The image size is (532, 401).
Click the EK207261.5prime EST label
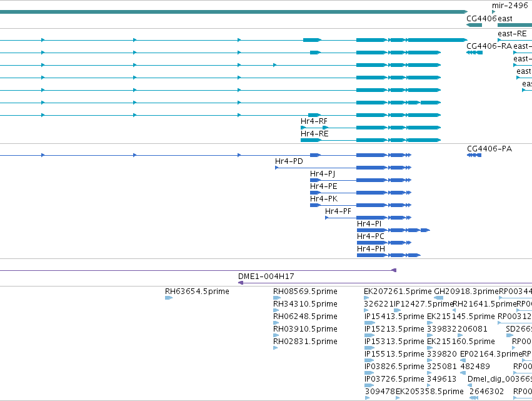click(398, 292)
